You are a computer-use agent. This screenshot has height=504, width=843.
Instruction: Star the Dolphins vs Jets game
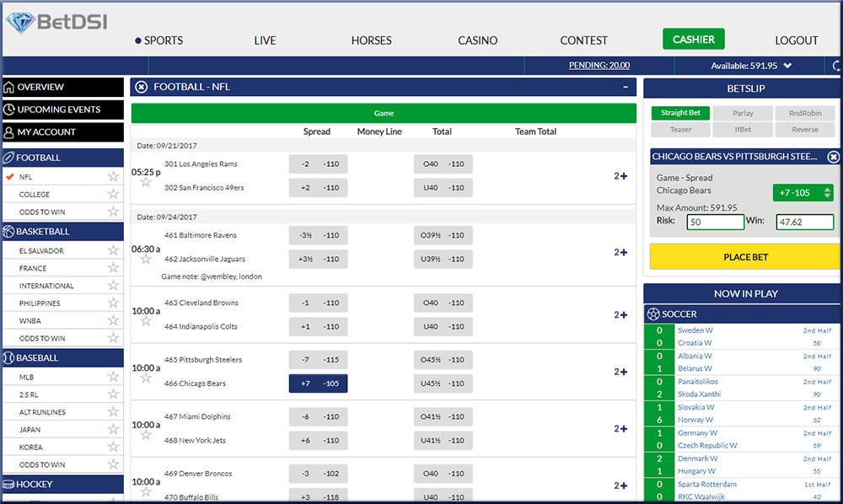146,435
